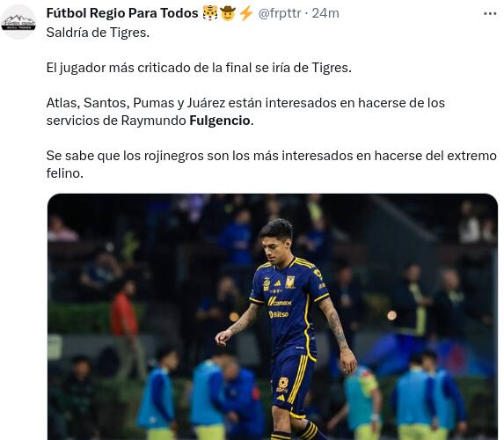The image size is (504, 440).
Task: Open the three-dot more options menu
Action: pos(490,13)
